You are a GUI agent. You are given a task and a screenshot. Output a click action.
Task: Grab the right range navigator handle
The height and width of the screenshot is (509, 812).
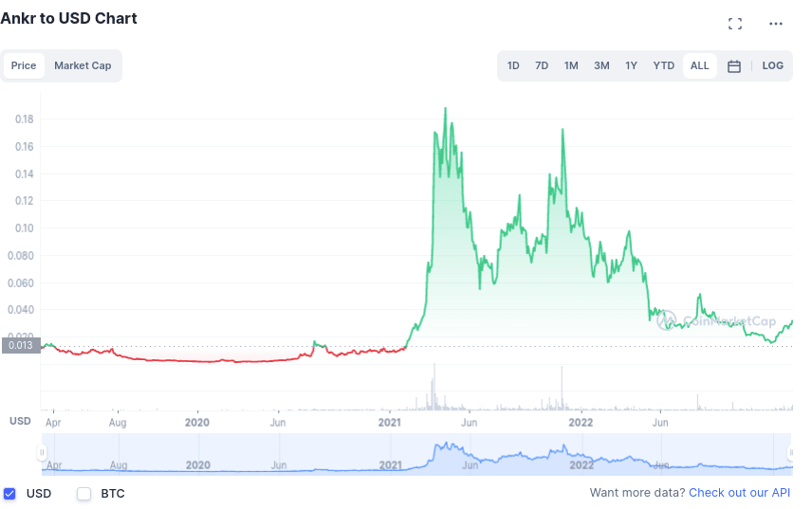791,453
